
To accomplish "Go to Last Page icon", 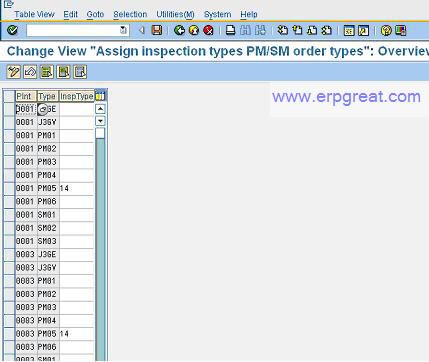I will pos(327,31).
